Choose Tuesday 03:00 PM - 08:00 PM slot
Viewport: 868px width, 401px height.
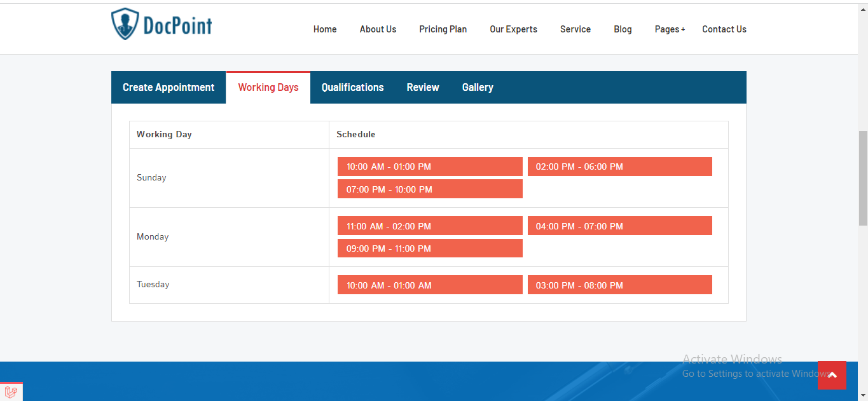tap(619, 285)
